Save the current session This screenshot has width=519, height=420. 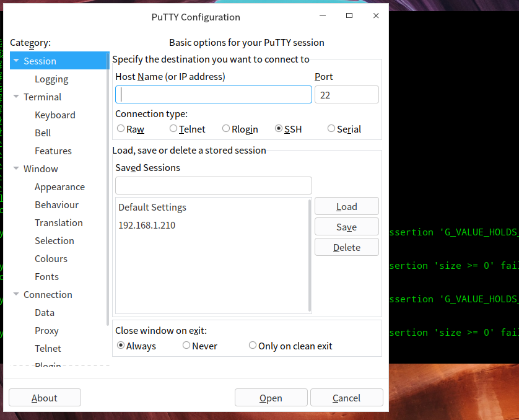(347, 227)
